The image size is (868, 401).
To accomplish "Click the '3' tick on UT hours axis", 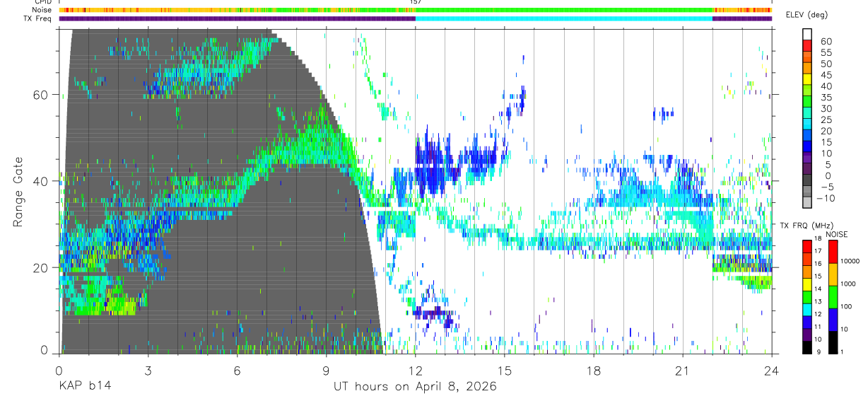I will pos(148,370).
